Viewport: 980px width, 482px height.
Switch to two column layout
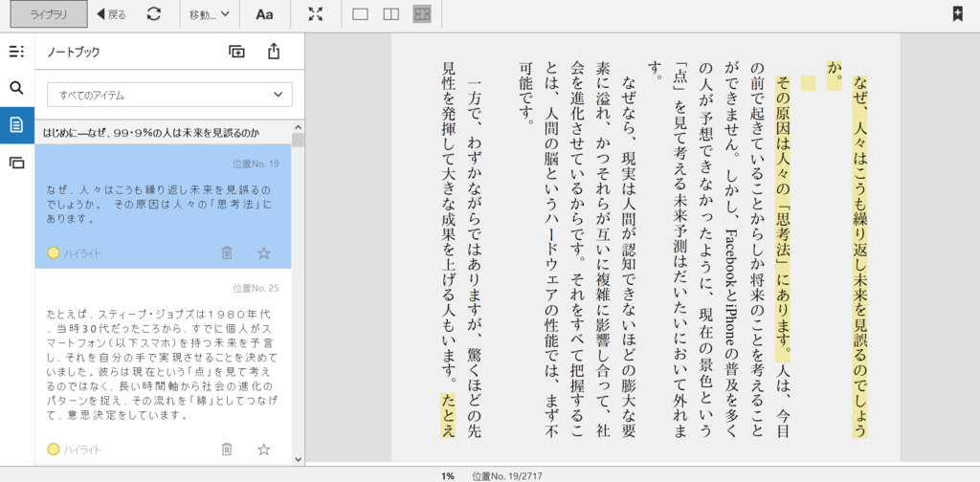(391, 14)
